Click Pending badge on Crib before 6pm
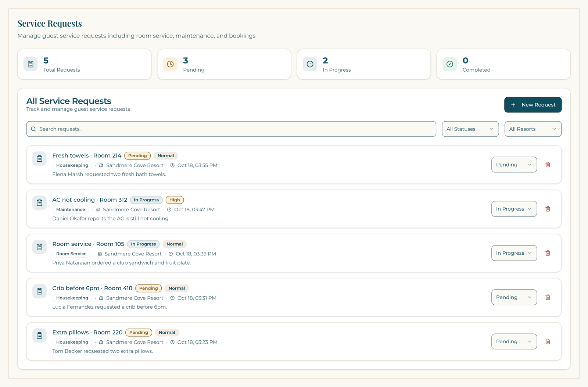588x387 pixels. click(x=148, y=288)
